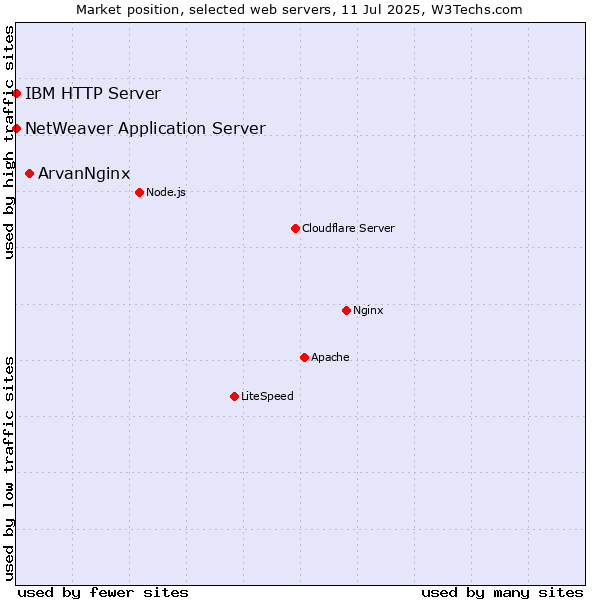The image size is (600, 600).
Task: Click the 'used by high traffic sites' axis label
Action: (9, 142)
